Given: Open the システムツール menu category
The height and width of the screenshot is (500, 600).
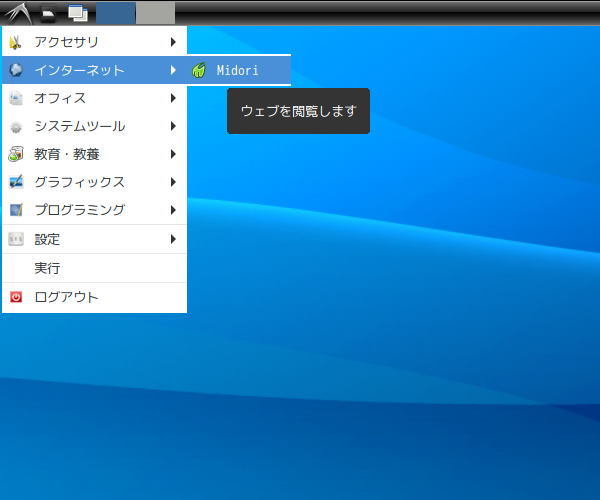Looking at the screenshot, I should (95, 126).
